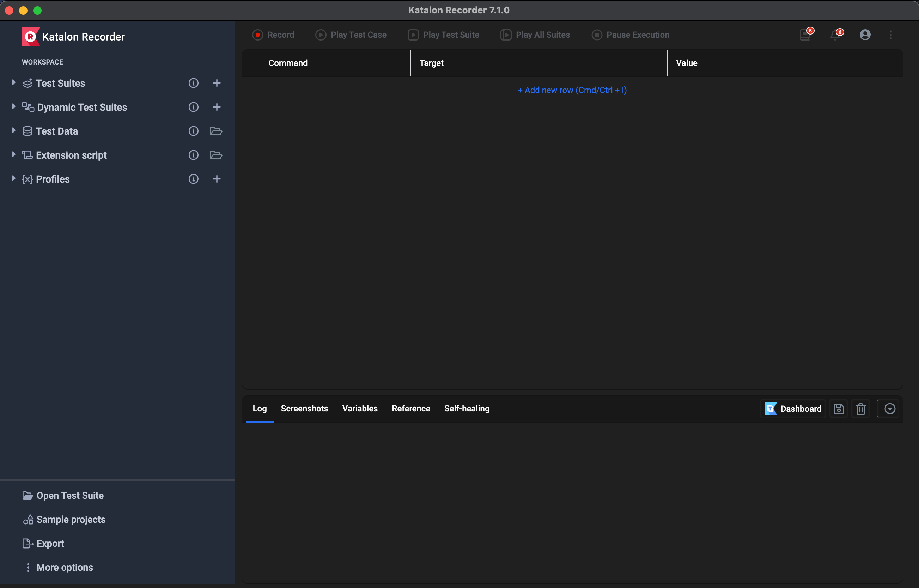The height and width of the screenshot is (588, 919).
Task: Select the Test Data label
Action: (57, 131)
